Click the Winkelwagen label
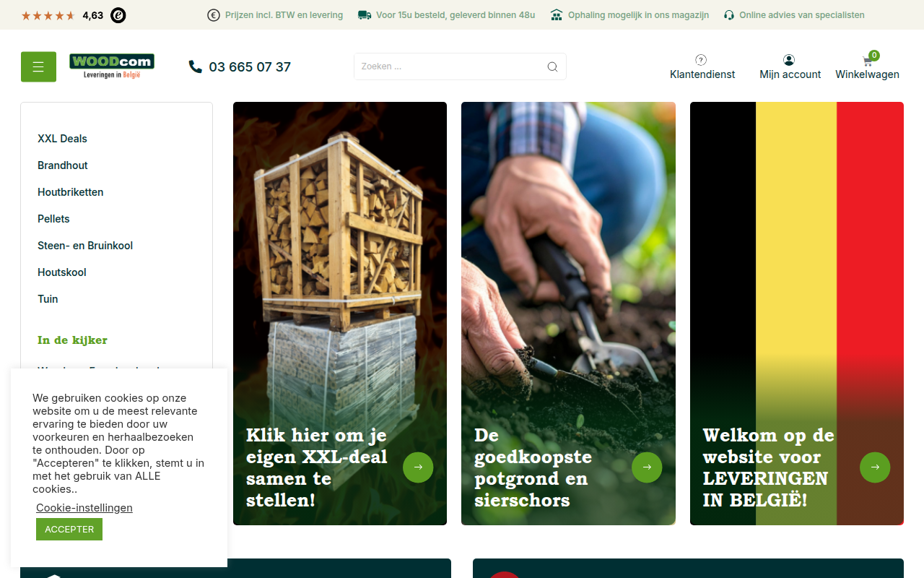 pos(868,74)
